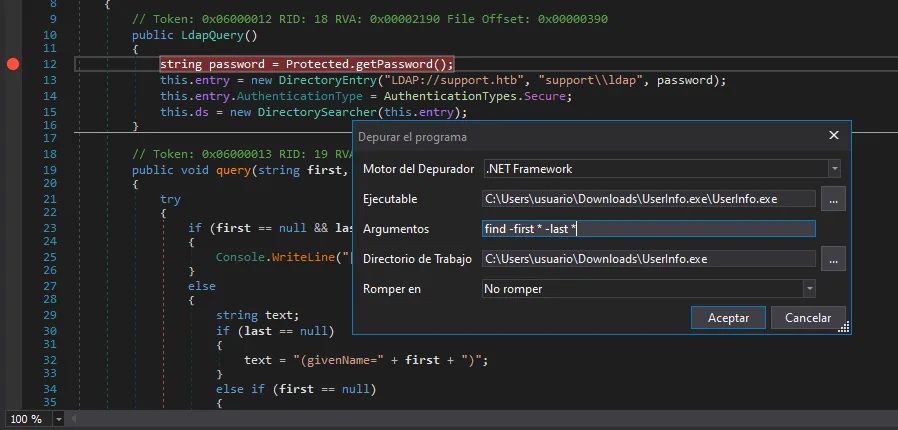Close the Depurar el programa dialog
This screenshot has width=898, height=430.
point(834,136)
